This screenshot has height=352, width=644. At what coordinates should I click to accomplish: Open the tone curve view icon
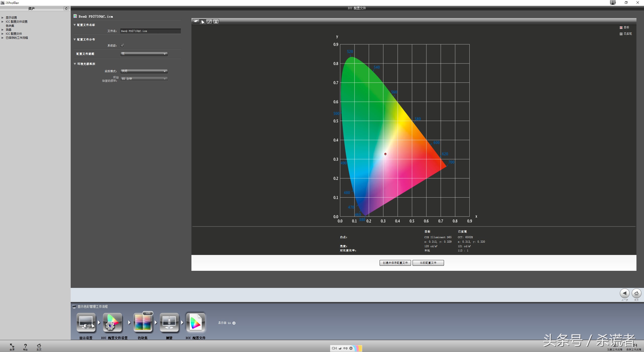pos(209,22)
